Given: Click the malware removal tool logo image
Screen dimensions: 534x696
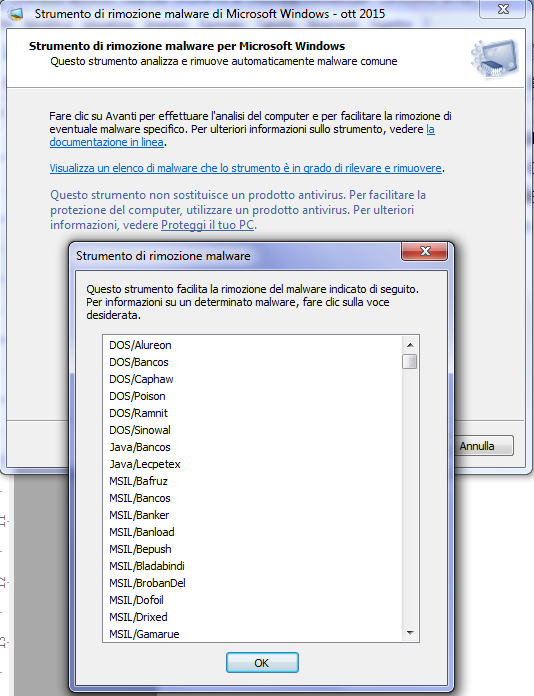Looking at the screenshot, I should tap(494, 58).
